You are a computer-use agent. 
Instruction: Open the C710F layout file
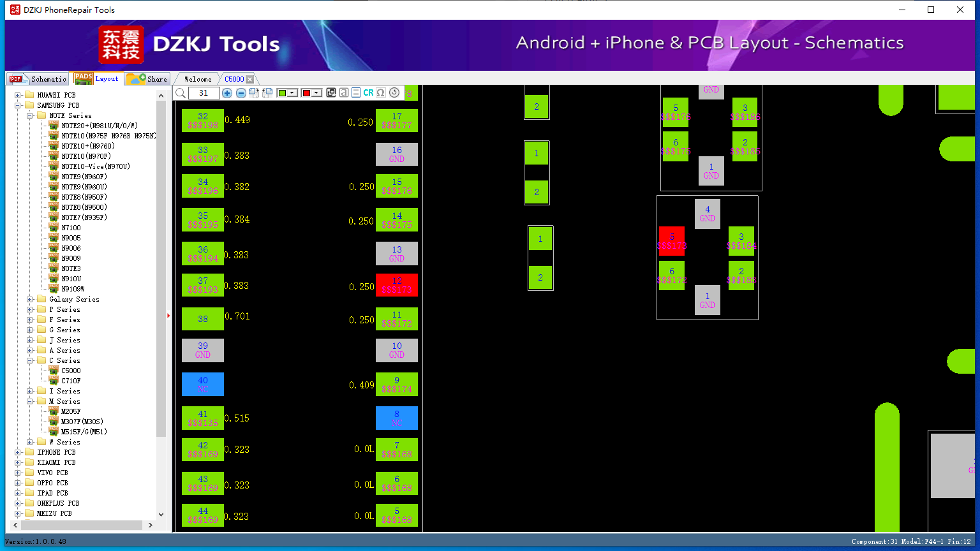tap(71, 381)
